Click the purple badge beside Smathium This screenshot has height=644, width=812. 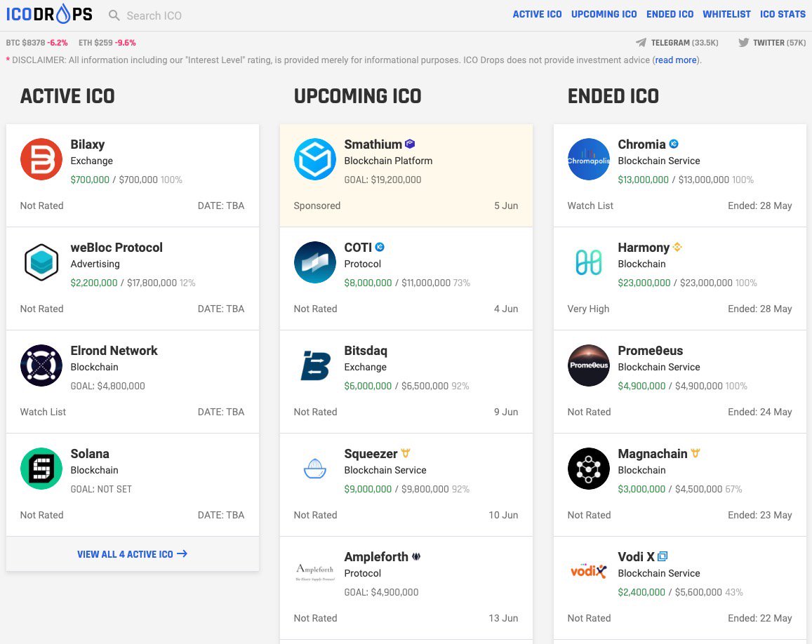pos(410,144)
